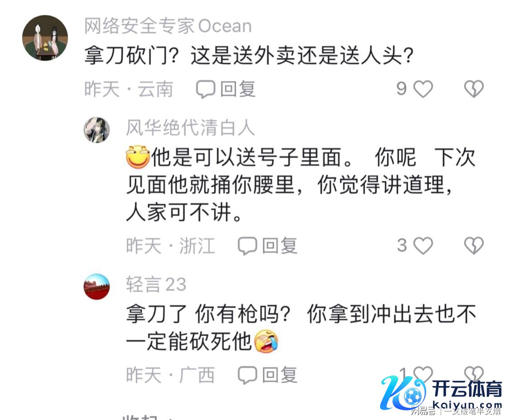Like the reply by 轻言23
This screenshot has width=509, height=420.
click(x=423, y=375)
